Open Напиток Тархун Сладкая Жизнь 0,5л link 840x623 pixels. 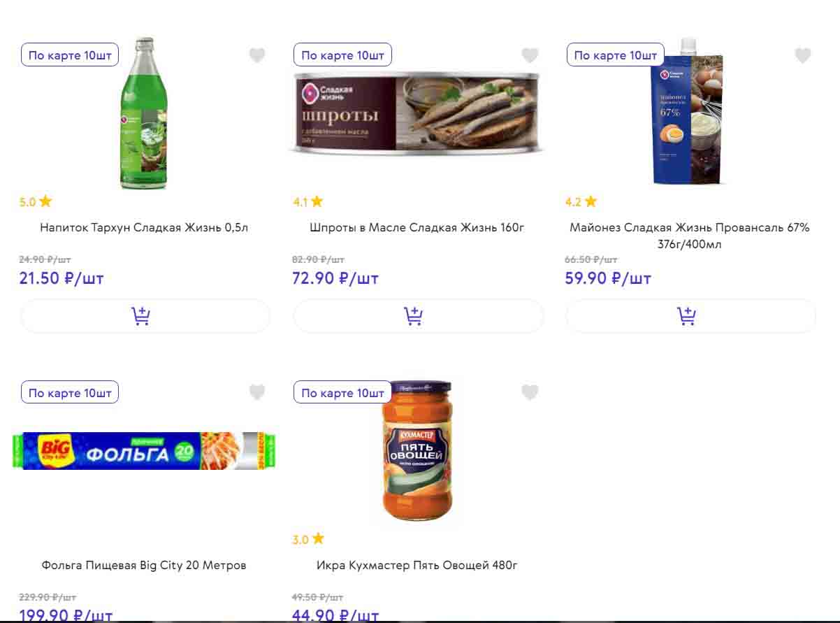tap(144, 227)
